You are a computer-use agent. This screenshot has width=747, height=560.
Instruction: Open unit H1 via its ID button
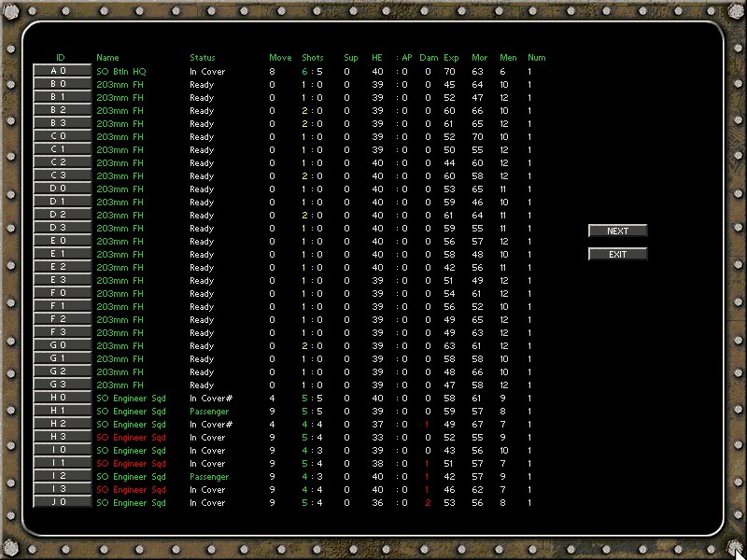coord(62,411)
